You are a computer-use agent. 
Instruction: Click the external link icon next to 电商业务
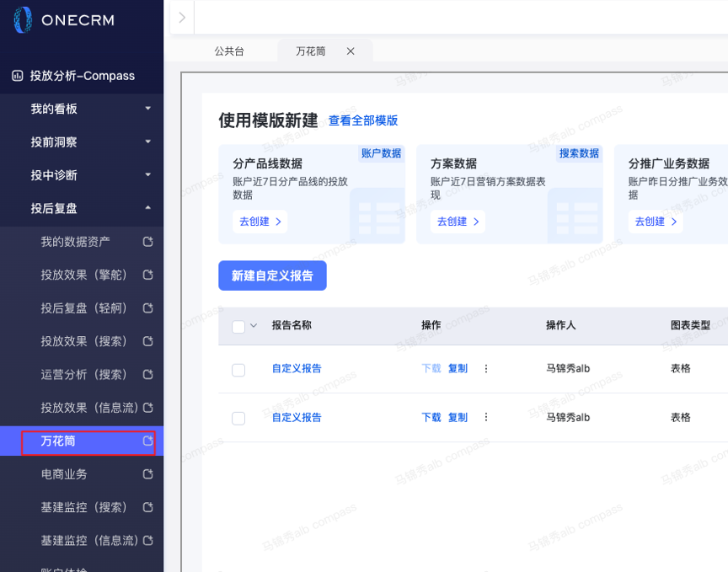tap(148, 474)
